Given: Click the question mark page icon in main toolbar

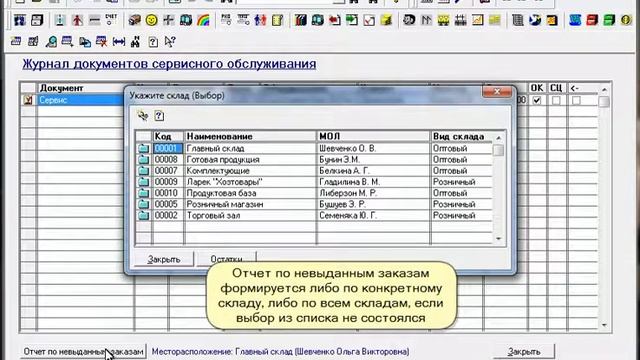Looking at the screenshot, I should 153,42.
